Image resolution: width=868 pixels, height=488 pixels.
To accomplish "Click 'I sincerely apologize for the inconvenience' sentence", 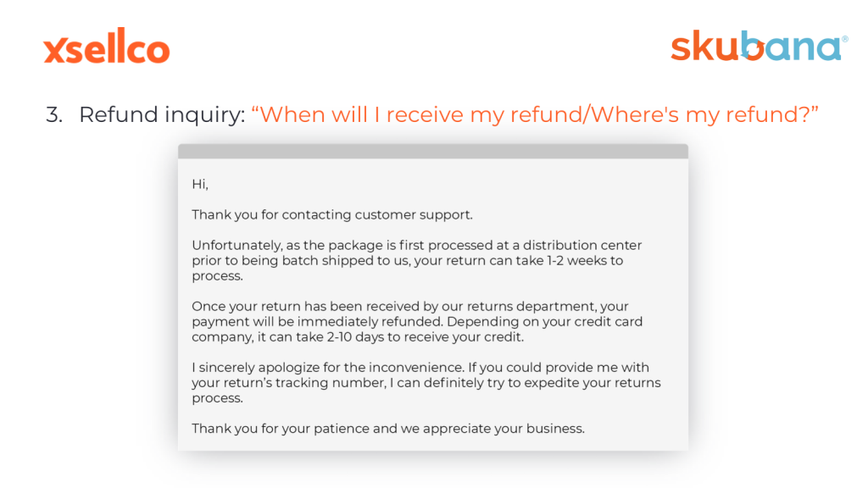I will [x=328, y=368].
